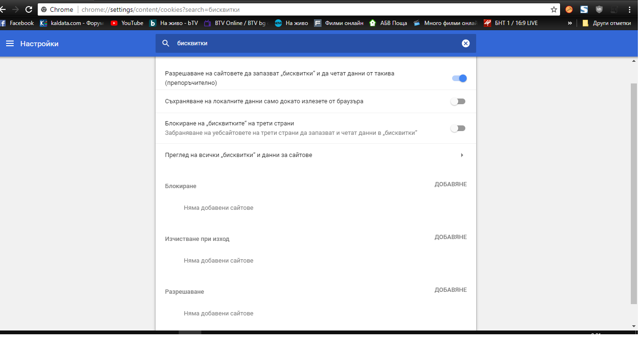Clear the бисквитки search with the X icon

pos(466,43)
